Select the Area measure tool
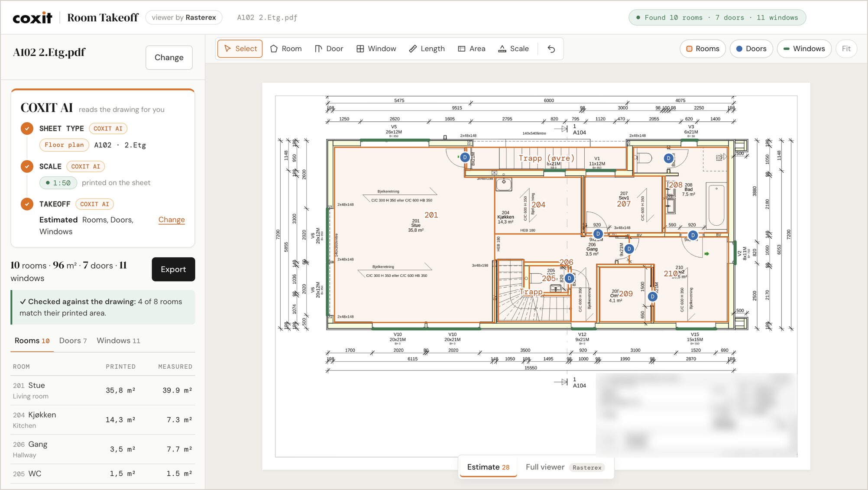The image size is (868, 490). 472,49
